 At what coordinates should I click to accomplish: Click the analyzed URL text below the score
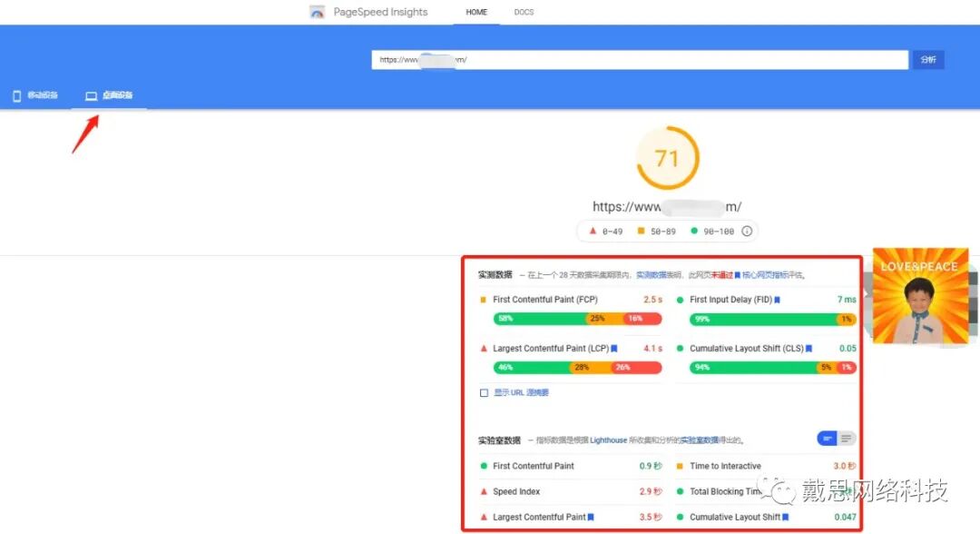(667, 206)
